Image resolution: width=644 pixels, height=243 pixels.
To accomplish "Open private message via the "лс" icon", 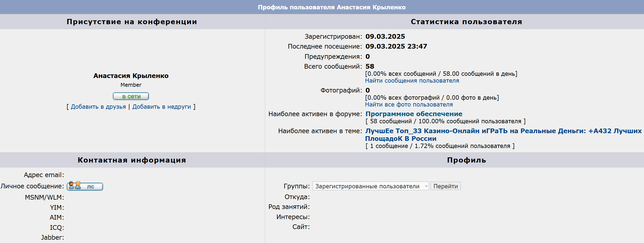I will [x=85, y=186].
